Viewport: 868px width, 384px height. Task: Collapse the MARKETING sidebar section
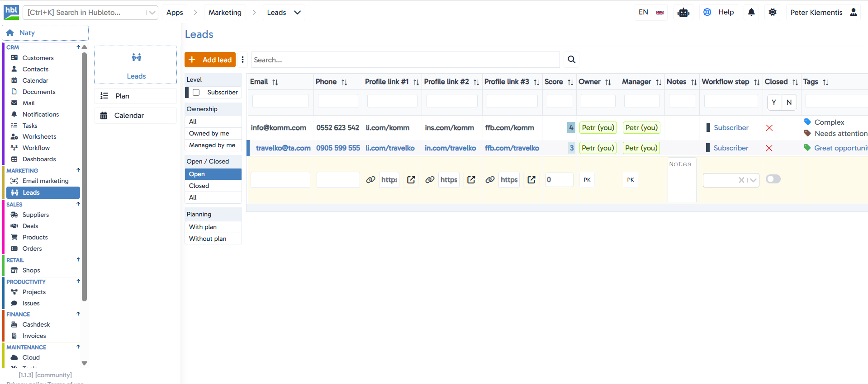[x=78, y=170]
